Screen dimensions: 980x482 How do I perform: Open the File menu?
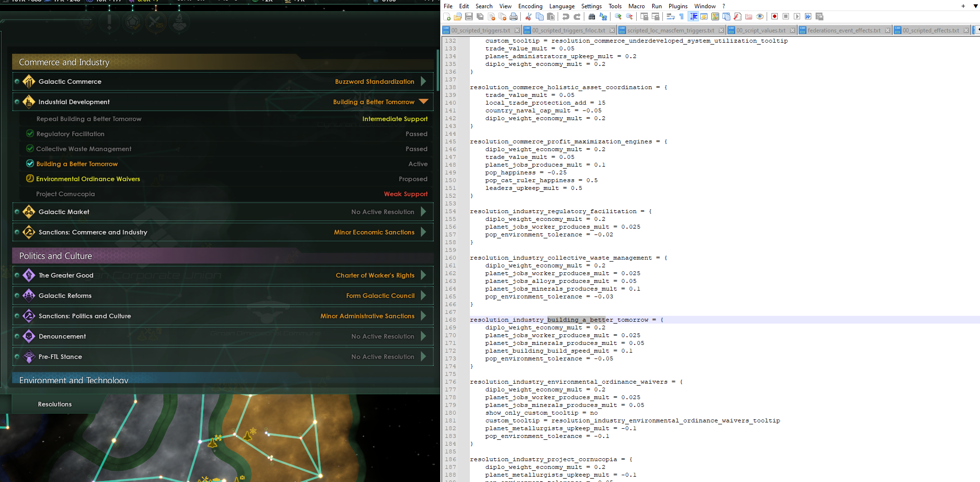(448, 6)
